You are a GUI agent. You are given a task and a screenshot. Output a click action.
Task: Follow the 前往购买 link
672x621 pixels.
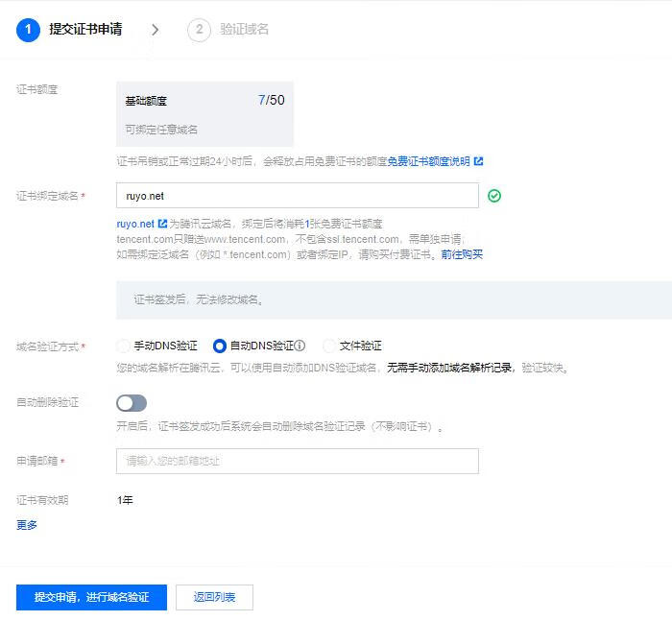point(462,254)
